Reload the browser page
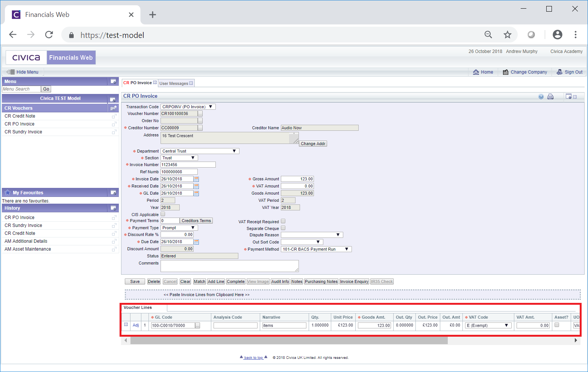Image resolution: width=588 pixels, height=372 pixels. (x=49, y=35)
